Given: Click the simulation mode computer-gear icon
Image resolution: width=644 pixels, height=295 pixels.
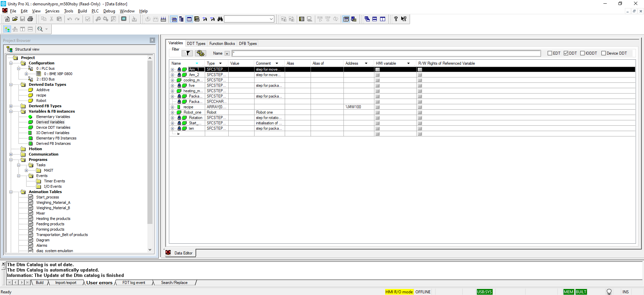Looking at the screenshot, I should tap(354, 19).
